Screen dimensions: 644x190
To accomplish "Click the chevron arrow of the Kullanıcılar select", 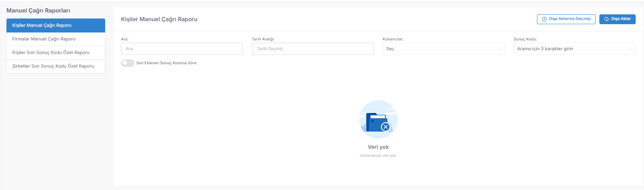I will [x=499, y=49].
